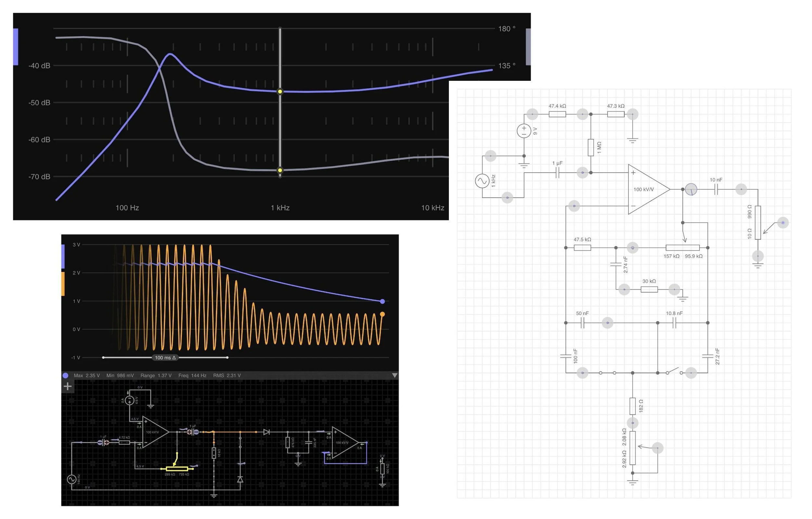
Task: Expand the scope stats dropdown triangle
Action: click(x=395, y=376)
